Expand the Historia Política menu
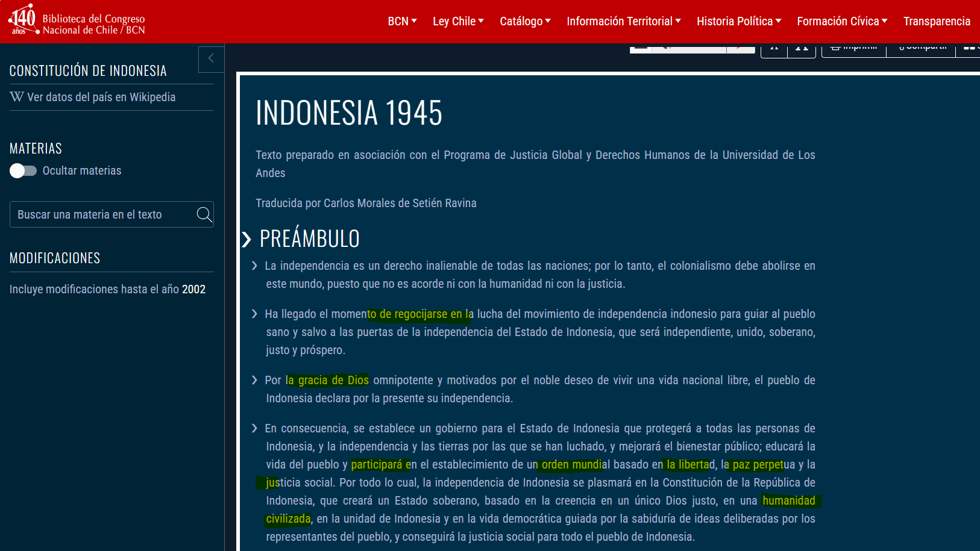The image size is (980, 551). (x=739, y=21)
